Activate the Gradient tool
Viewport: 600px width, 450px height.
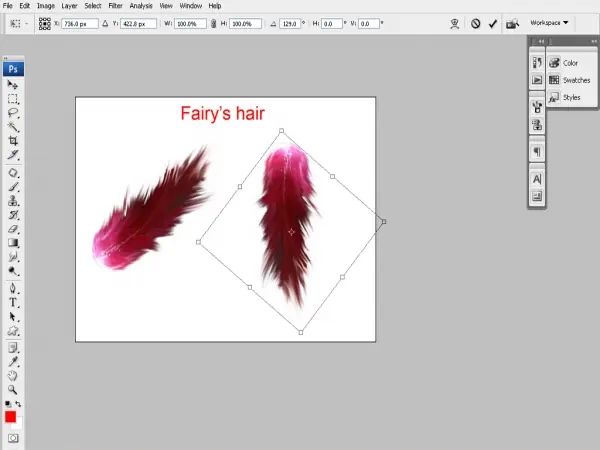pyautogui.click(x=13, y=243)
